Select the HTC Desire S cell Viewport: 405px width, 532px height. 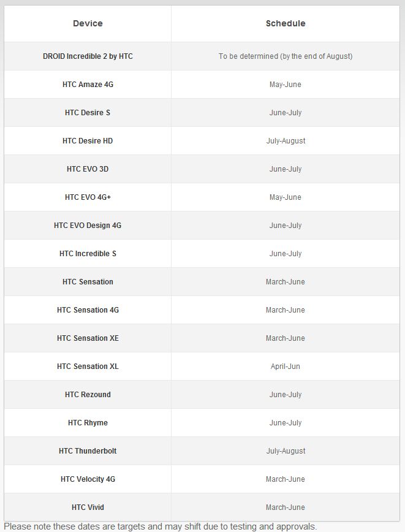88,113
